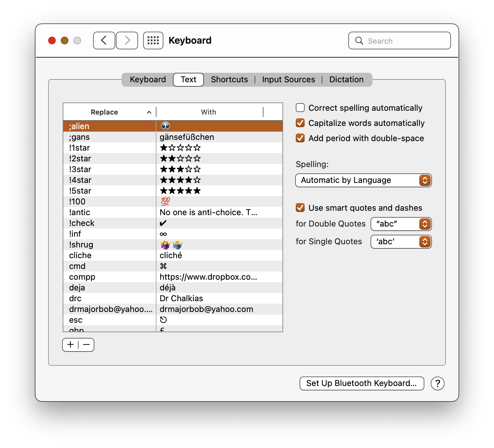Image resolution: width=494 pixels, height=448 pixels.
Task: Open the Double Quotes style dropdown
Action: pos(401,224)
